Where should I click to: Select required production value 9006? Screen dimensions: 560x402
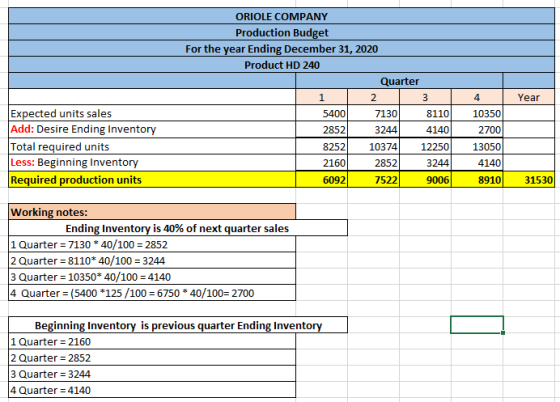tap(425, 179)
